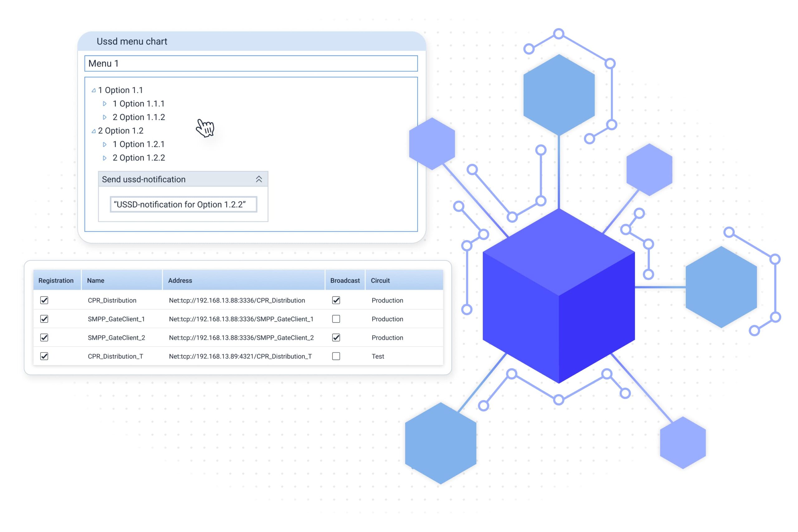This screenshot has width=798, height=532.
Task: Expand the 1 Option 1.1.1 triangle
Action: pyautogui.click(x=104, y=104)
